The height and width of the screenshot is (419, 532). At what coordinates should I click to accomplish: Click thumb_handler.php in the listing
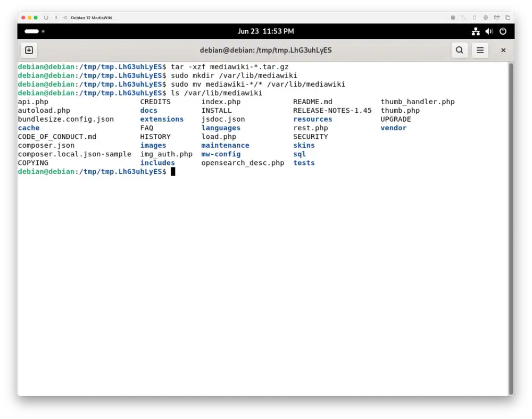point(418,102)
